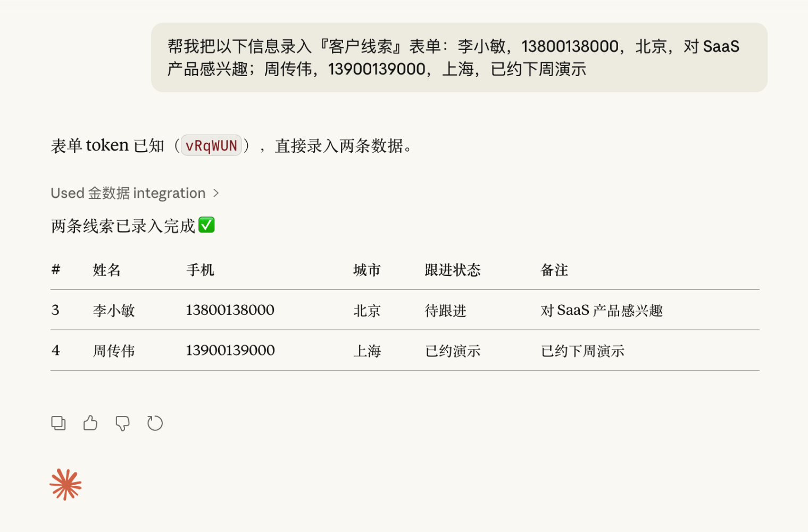
Task: Copy the assistant's response
Action: pyautogui.click(x=59, y=423)
